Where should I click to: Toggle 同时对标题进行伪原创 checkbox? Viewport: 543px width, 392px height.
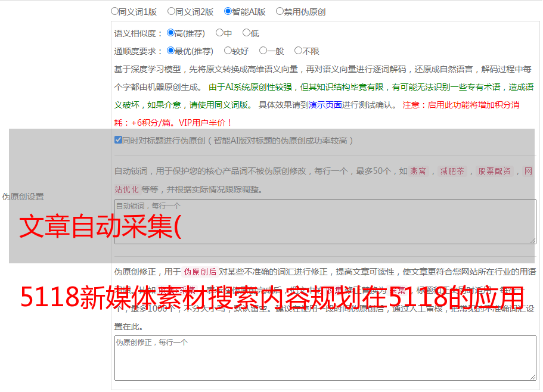(118, 140)
